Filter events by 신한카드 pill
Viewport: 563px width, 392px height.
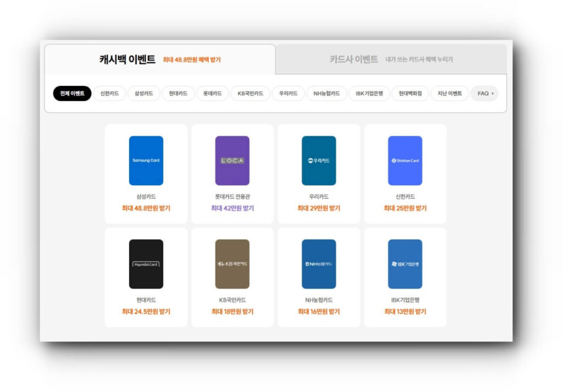click(x=109, y=93)
